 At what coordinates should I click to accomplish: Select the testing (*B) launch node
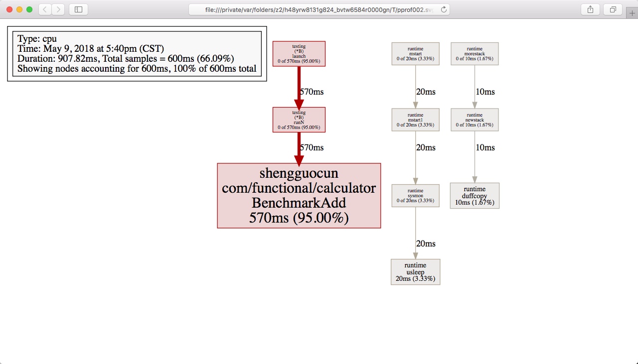[299, 54]
